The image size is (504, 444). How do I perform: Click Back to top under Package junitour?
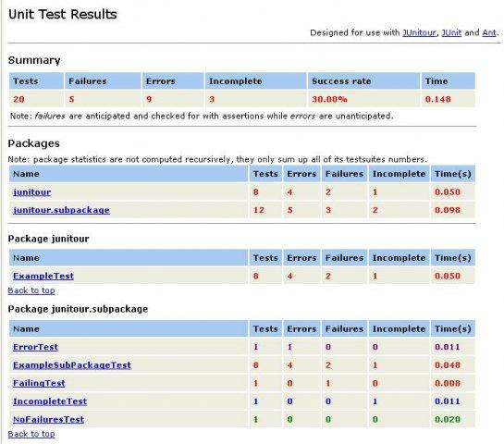31,290
